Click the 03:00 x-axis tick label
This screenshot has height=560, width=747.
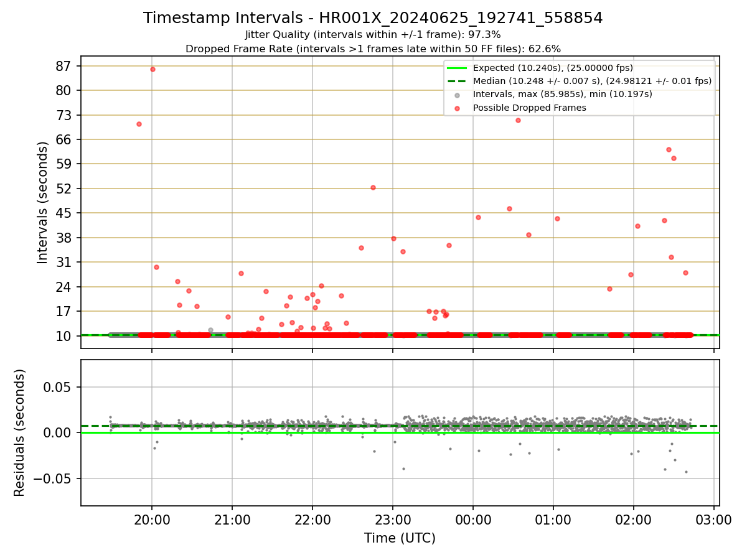pyautogui.click(x=713, y=519)
